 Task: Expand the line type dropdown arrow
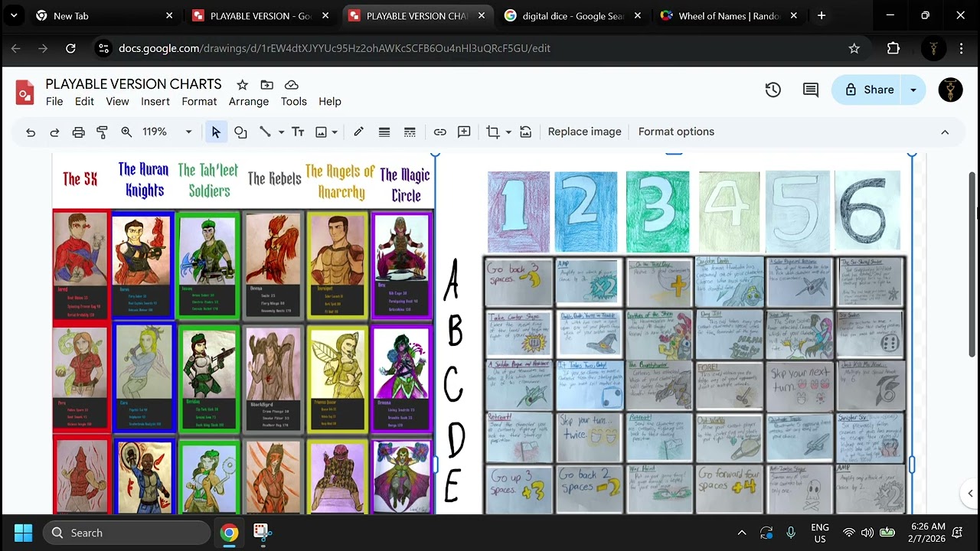pyautogui.click(x=281, y=132)
